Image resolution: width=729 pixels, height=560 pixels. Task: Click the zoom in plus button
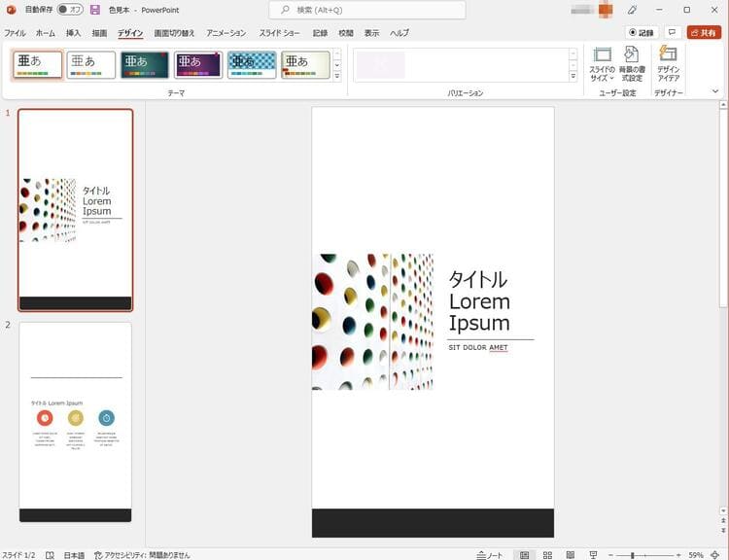pos(678,555)
